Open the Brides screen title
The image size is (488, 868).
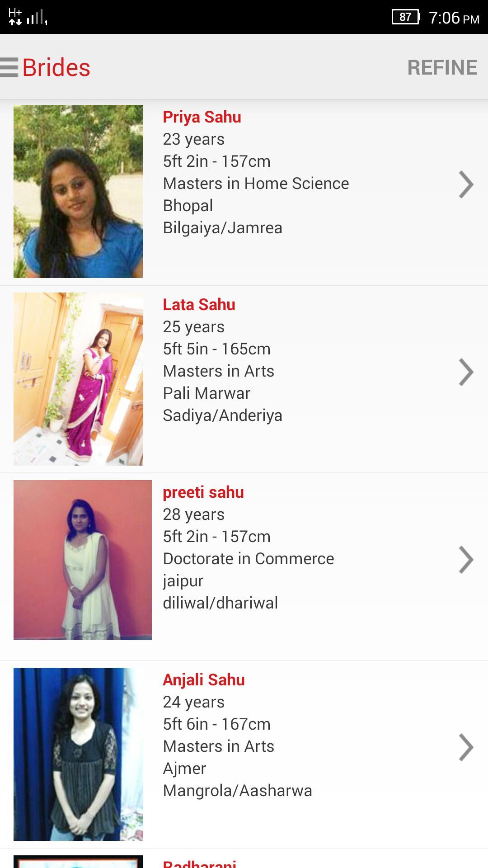(56, 67)
